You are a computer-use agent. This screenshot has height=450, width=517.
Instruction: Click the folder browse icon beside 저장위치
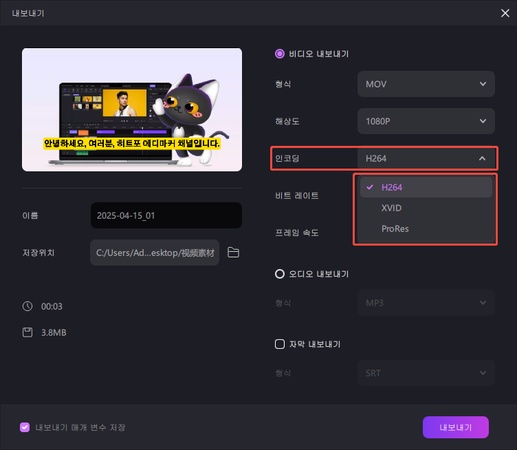[233, 252]
